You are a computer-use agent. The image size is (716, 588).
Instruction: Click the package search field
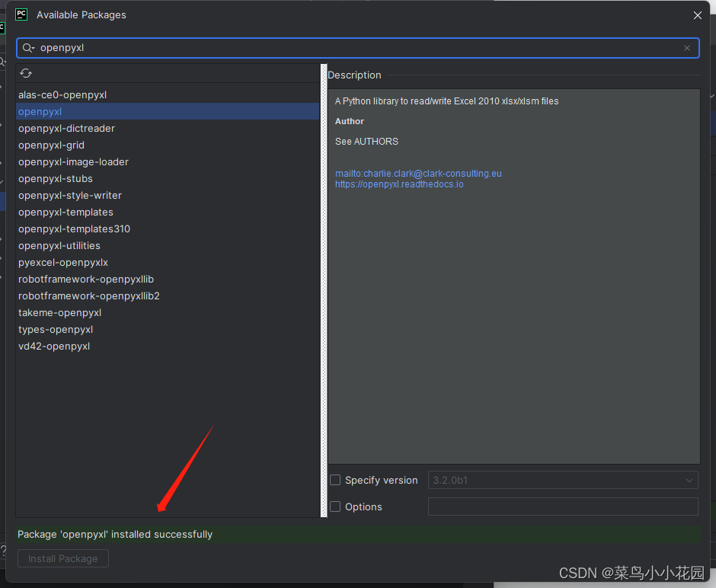[x=357, y=48]
